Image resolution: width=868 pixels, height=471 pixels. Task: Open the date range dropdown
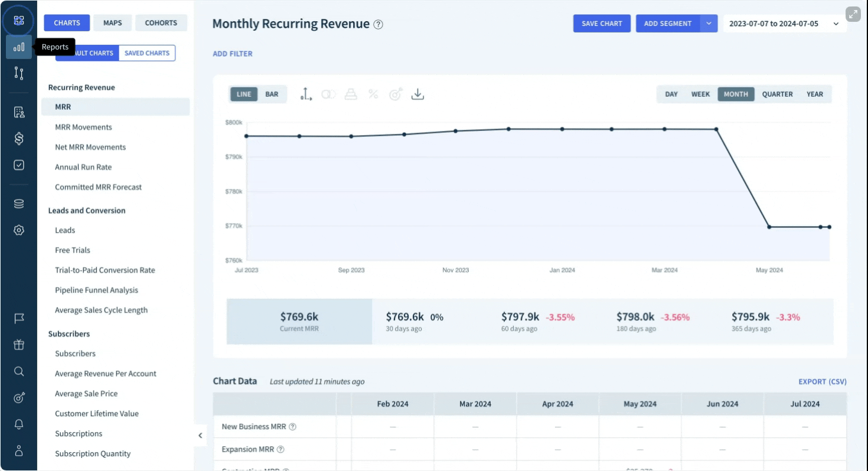pos(784,24)
